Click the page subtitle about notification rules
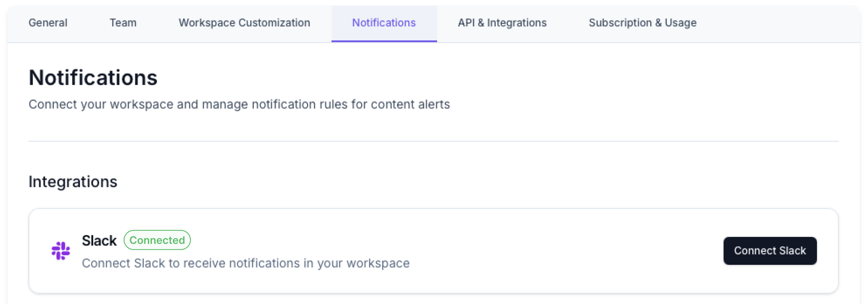 239,104
